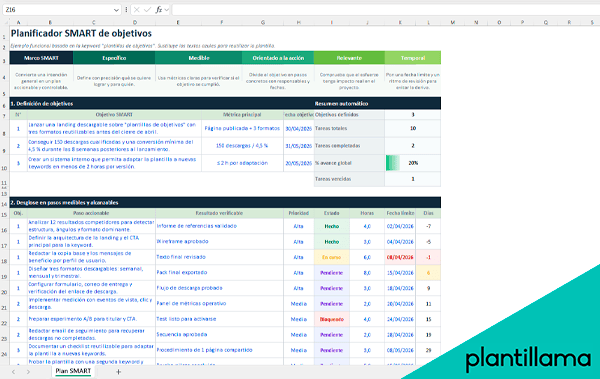Click the Resultado verificable column heading
The height and width of the screenshot is (379, 600).
tap(219, 213)
